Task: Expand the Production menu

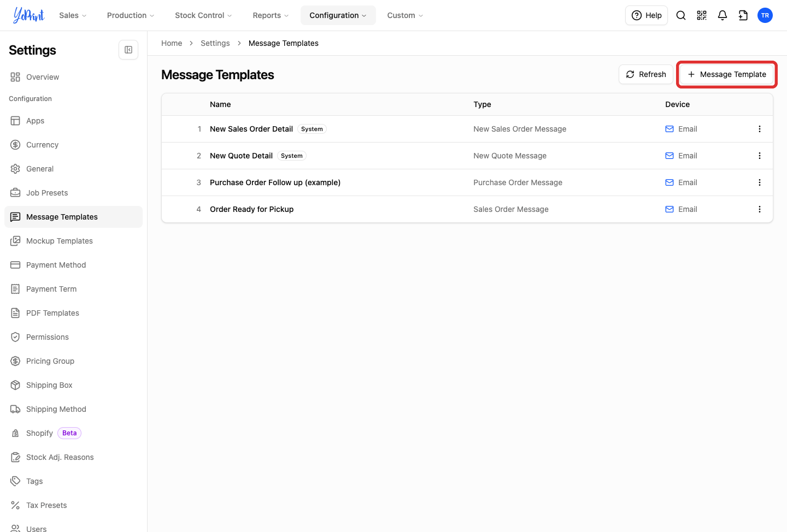Action: (x=131, y=15)
